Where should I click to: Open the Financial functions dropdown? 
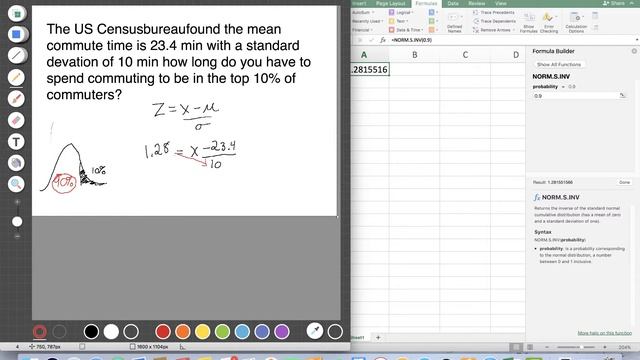coord(362,30)
